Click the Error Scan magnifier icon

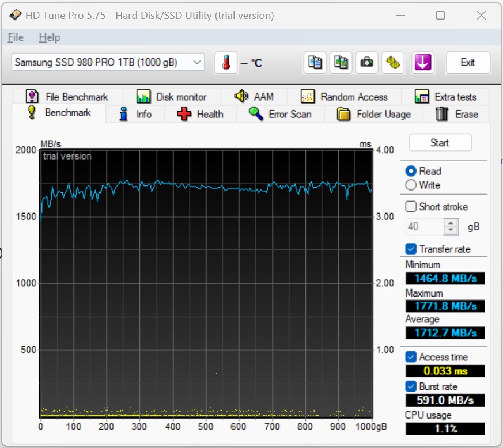pyautogui.click(x=256, y=114)
